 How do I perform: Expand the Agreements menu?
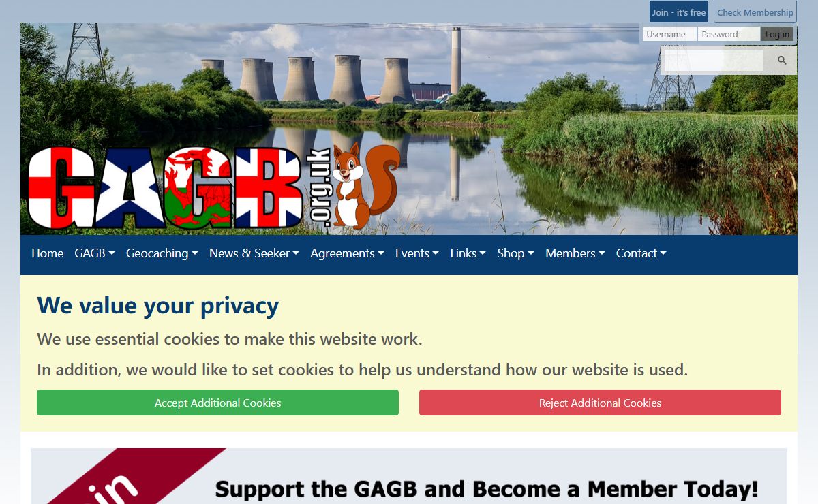[347, 253]
